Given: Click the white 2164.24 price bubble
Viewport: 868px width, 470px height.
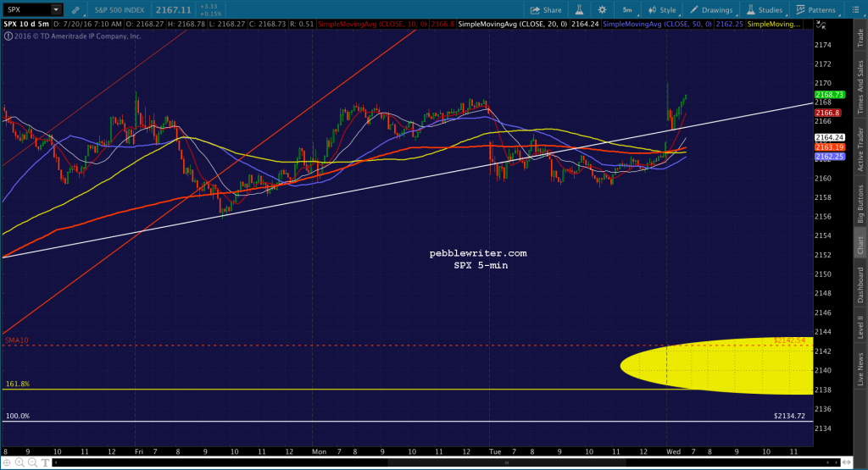Looking at the screenshot, I should click(829, 138).
